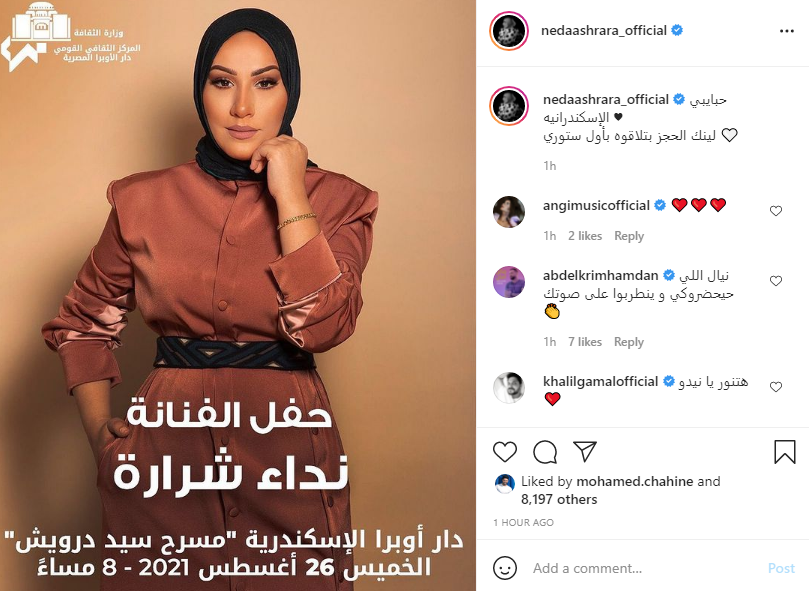View the 8,197 others likes list

(x=559, y=499)
